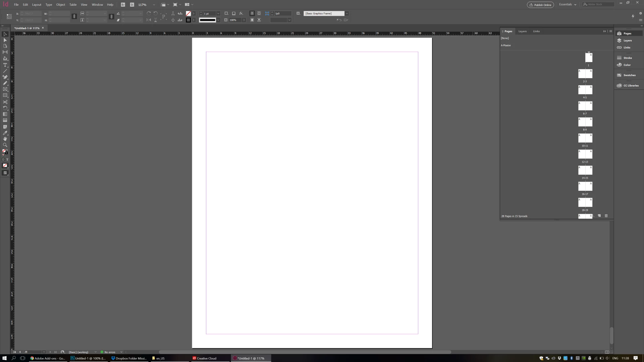Image resolution: width=644 pixels, height=362 pixels.
Task: Toggle the constrain width and height proportions link
Action: [74, 16]
